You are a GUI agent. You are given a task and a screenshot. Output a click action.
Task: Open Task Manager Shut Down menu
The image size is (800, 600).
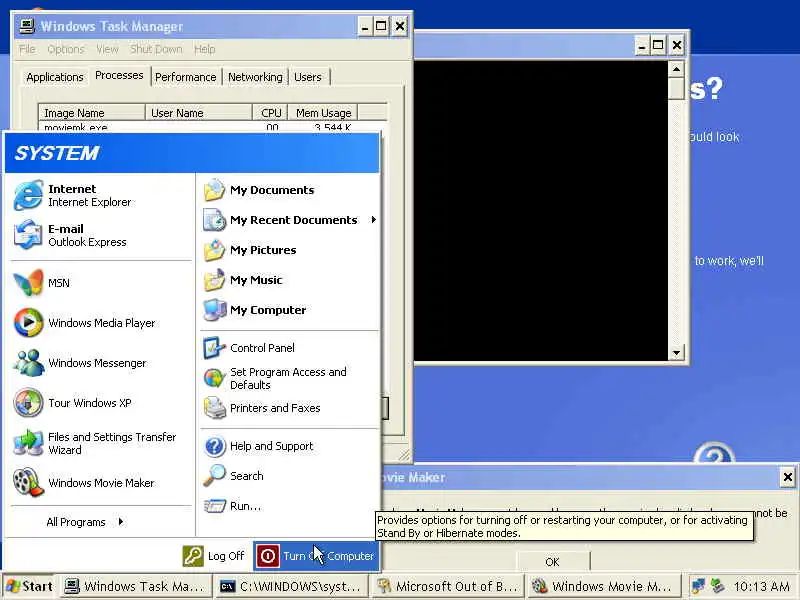click(x=156, y=49)
